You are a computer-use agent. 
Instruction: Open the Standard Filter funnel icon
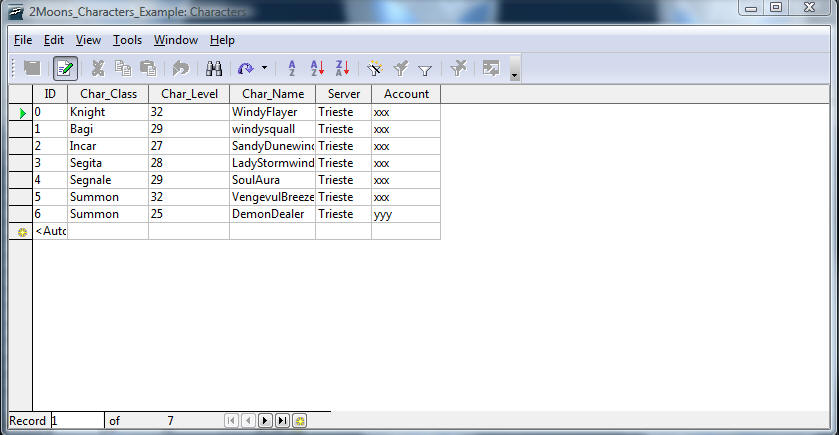[425, 68]
